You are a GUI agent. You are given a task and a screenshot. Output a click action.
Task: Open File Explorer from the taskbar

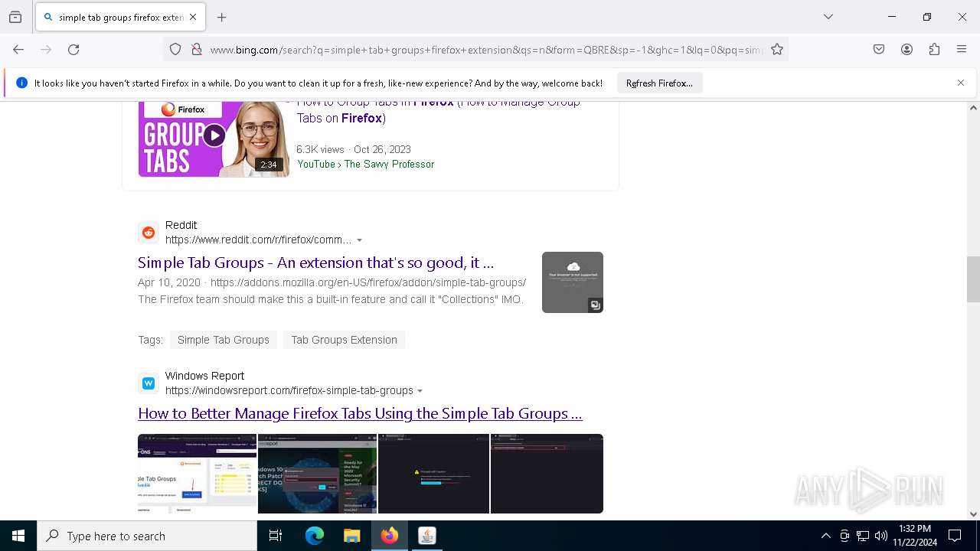(352, 536)
